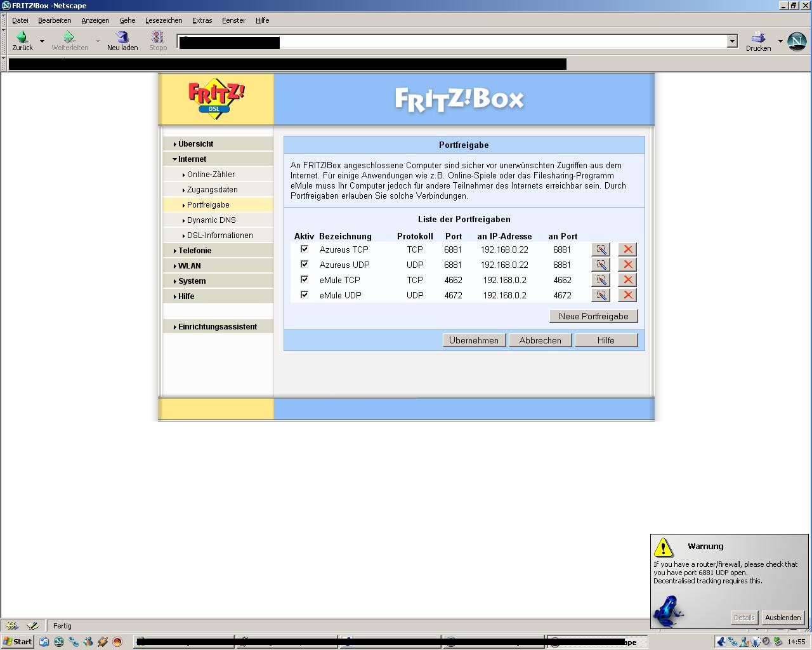Click the first quick launch icon beside Start
Image resolution: width=812 pixels, height=650 pixels.
click(44, 642)
